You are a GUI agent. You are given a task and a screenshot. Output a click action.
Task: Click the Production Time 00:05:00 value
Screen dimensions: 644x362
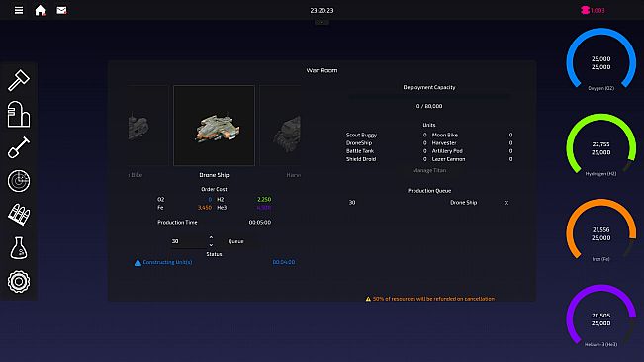260,222
